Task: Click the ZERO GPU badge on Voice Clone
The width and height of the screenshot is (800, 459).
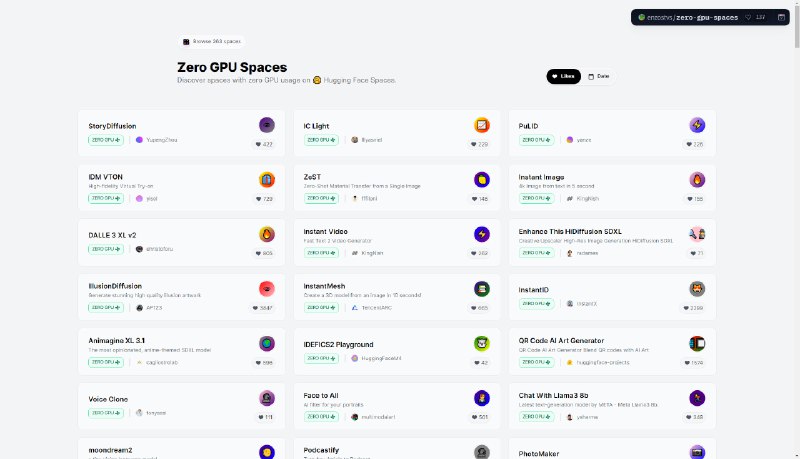Action: coord(106,413)
